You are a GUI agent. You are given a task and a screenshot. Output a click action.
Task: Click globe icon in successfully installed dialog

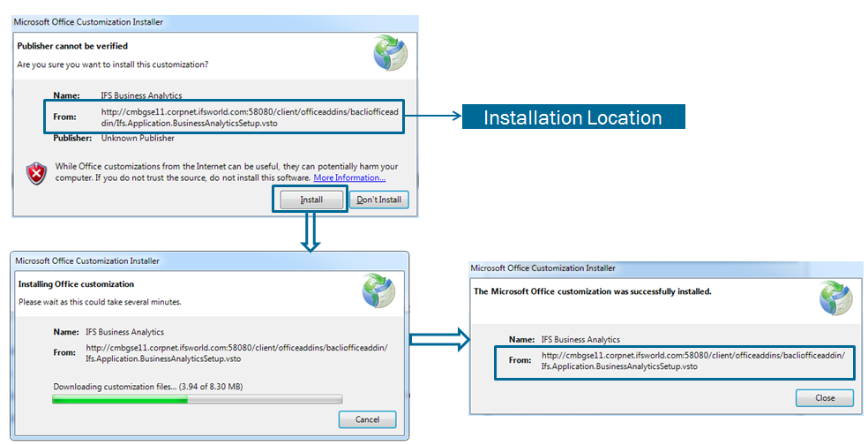tap(836, 298)
